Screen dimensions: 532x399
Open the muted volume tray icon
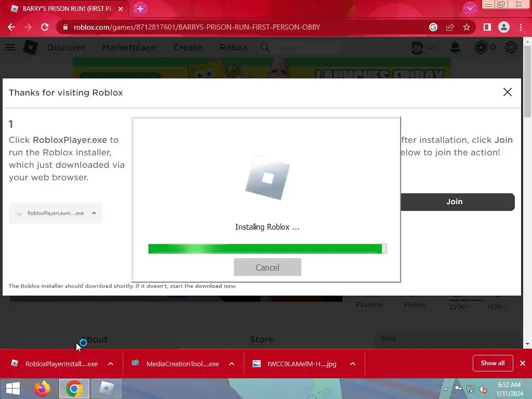pos(483,389)
